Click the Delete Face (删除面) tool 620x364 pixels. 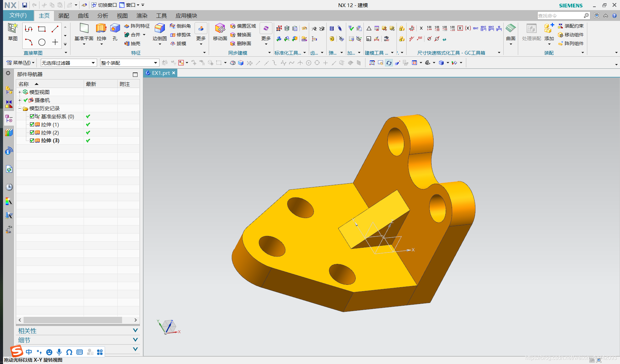(241, 43)
